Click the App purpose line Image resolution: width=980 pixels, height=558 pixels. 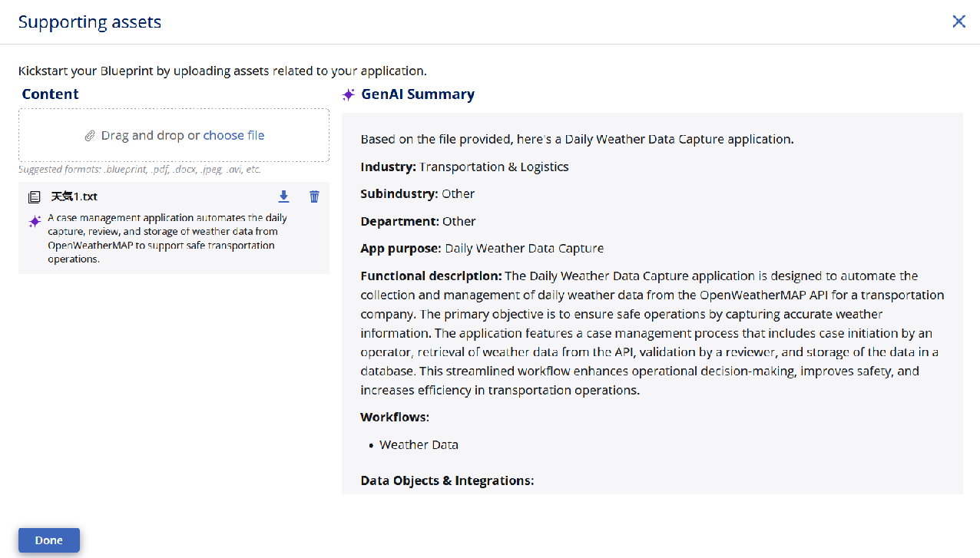pyautogui.click(x=482, y=249)
